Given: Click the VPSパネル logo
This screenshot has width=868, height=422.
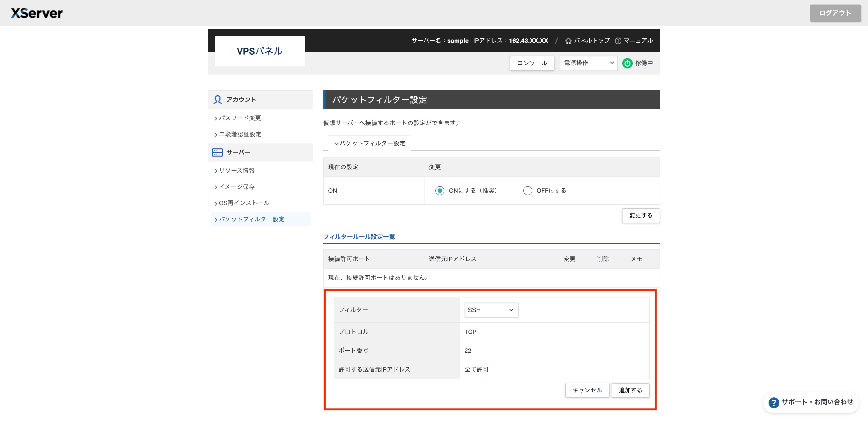Looking at the screenshot, I should 259,51.
